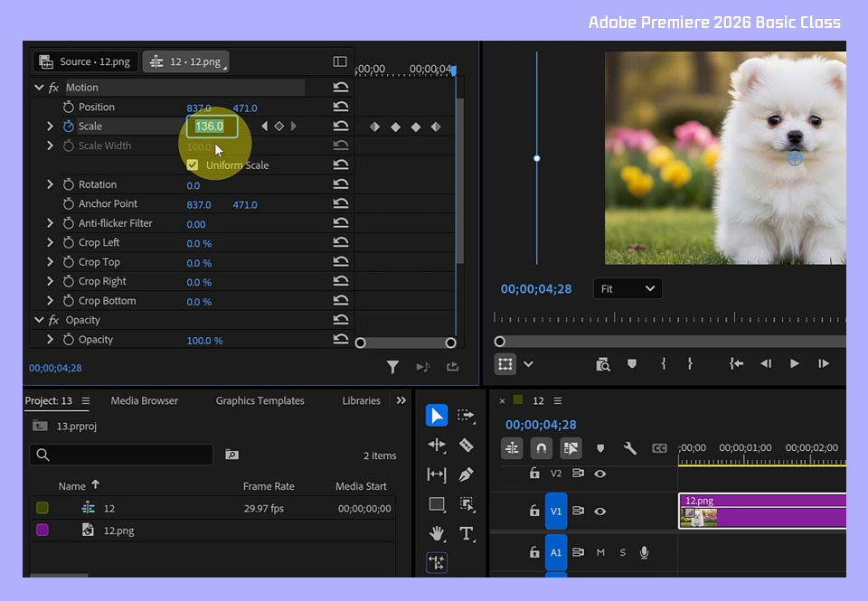The height and width of the screenshot is (601, 868).
Task: Choose the Ripple Edit tool
Action: 436,445
